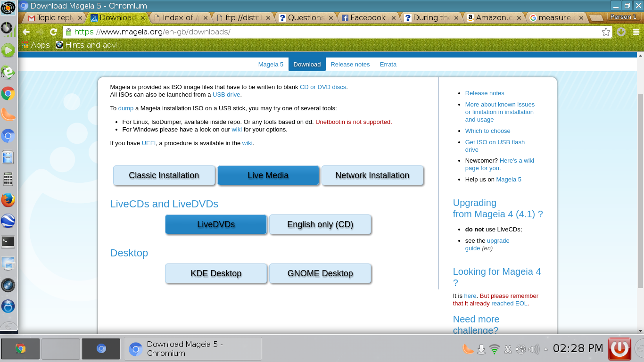Follow the UEFI link
This screenshot has height=362, width=644.
[x=149, y=143]
